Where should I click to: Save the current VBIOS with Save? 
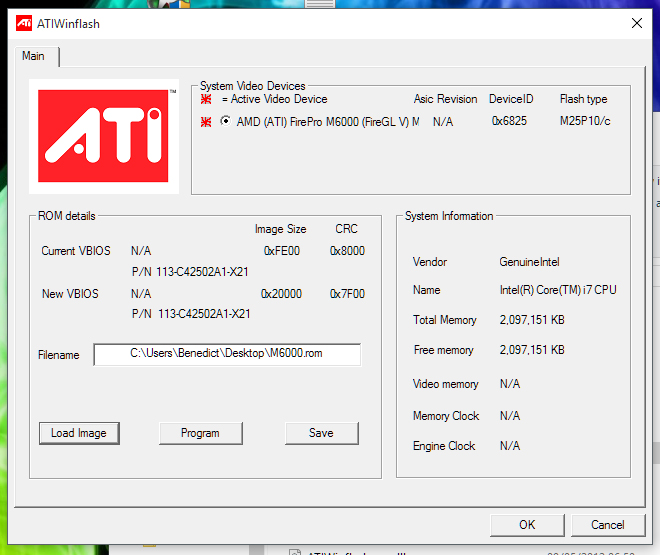point(322,433)
